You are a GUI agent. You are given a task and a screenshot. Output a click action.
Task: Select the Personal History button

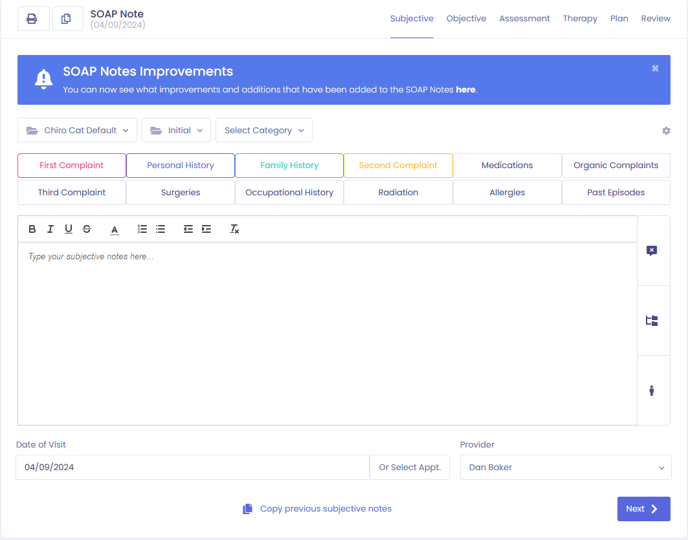pyautogui.click(x=180, y=165)
